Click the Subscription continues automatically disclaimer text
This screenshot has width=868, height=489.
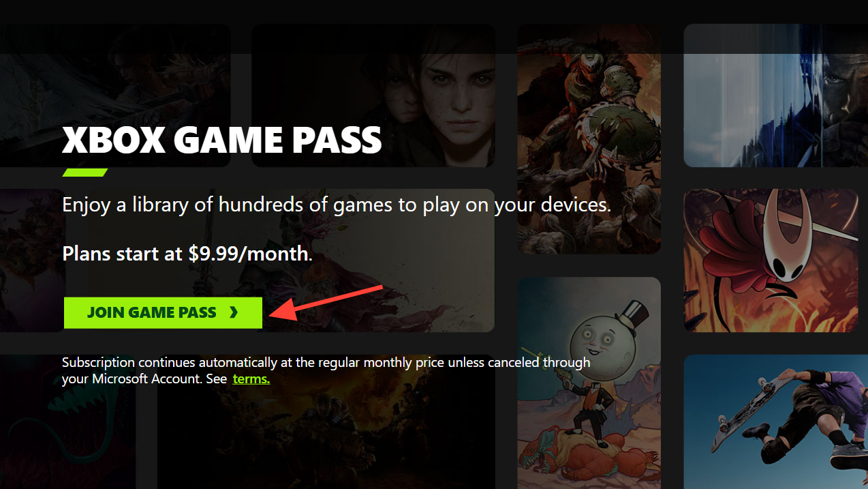326,370
